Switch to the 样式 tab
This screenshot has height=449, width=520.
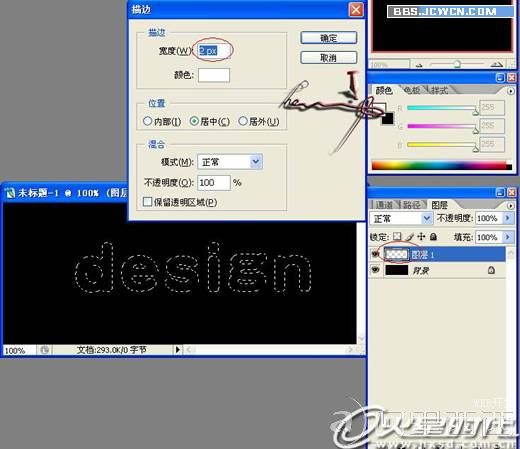439,90
